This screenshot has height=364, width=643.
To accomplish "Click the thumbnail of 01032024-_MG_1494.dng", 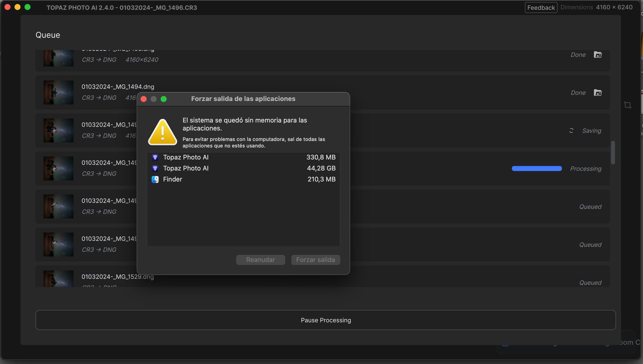I will coord(58,92).
